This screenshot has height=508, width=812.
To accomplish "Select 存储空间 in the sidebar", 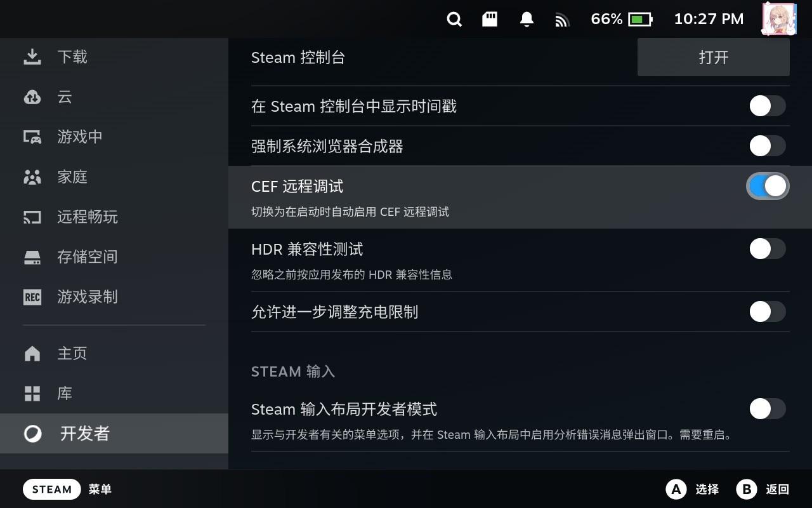I will click(x=88, y=257).
